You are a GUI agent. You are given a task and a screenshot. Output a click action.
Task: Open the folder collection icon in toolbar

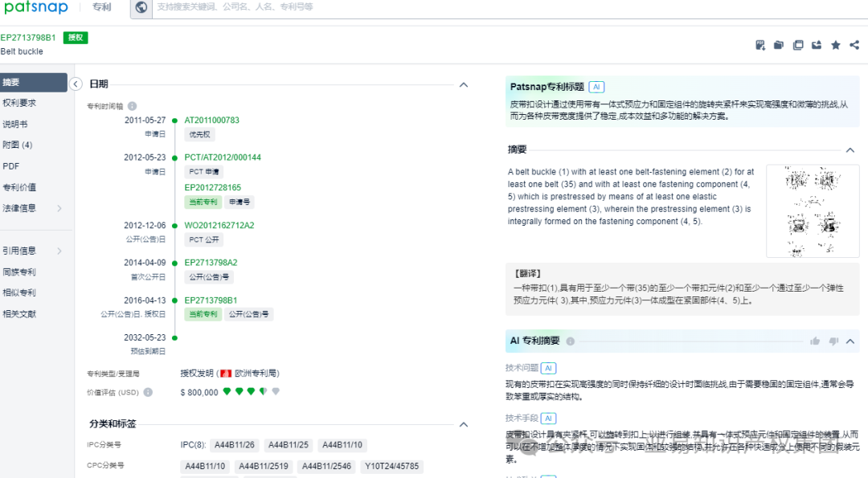(779, 45)
